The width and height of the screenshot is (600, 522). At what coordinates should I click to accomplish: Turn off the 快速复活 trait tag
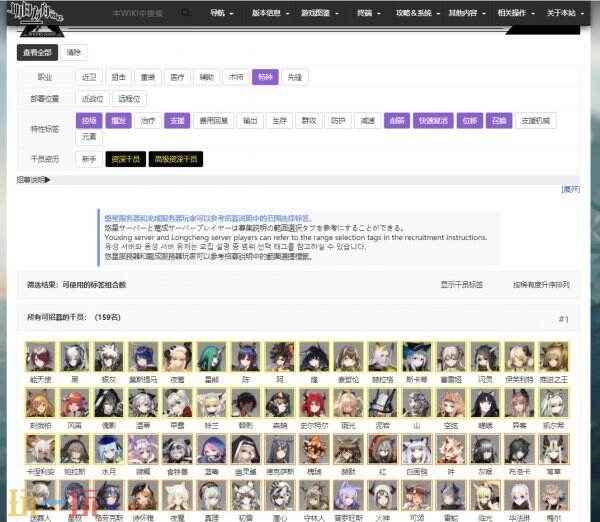[433, 121]
